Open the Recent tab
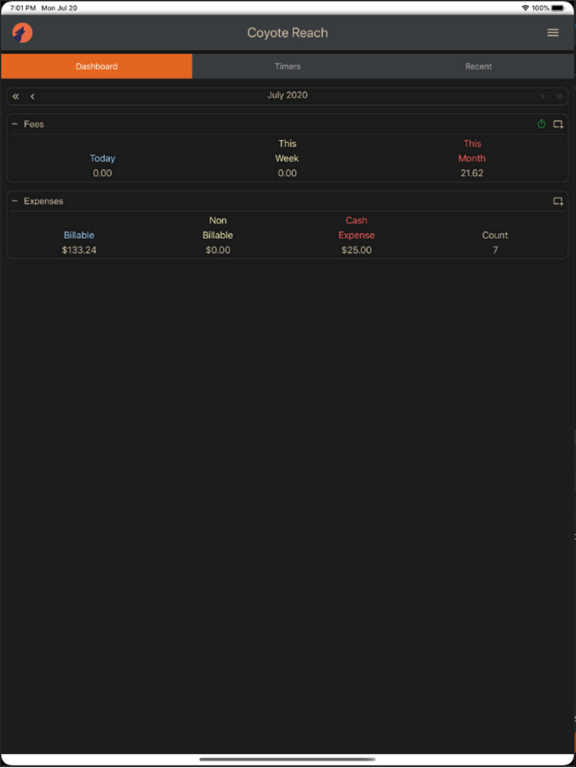 [479, 66]
